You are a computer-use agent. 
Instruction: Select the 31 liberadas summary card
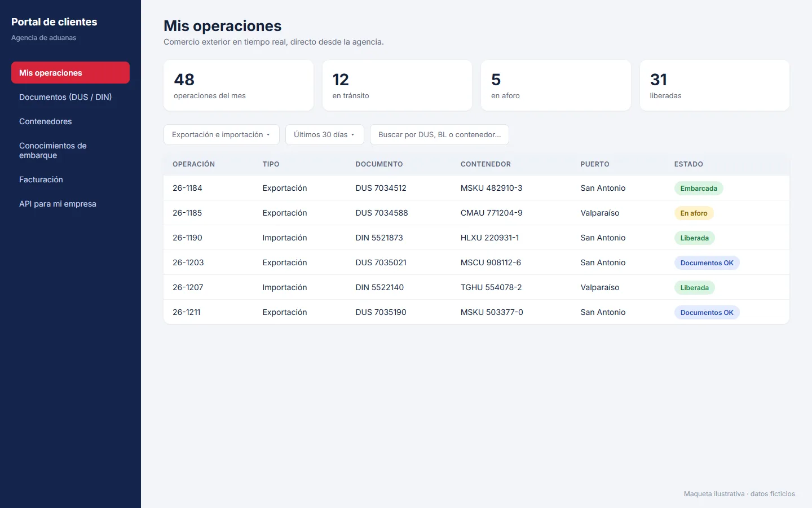coord(714,85)
